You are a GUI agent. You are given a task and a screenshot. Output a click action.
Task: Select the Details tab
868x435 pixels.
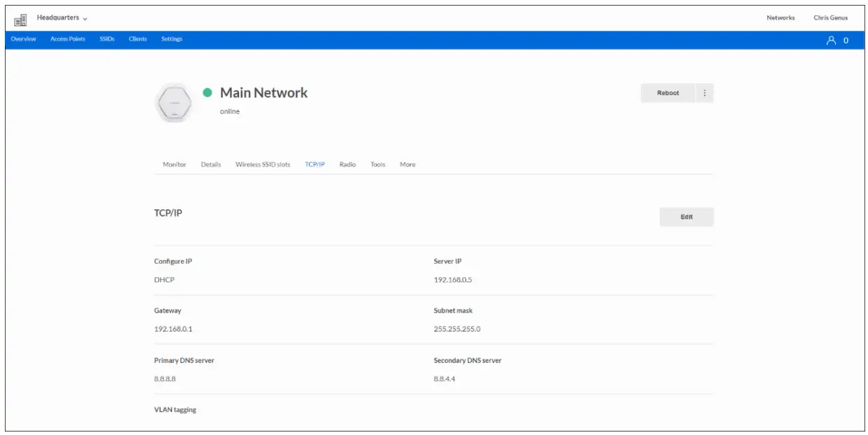pos(211,165)
